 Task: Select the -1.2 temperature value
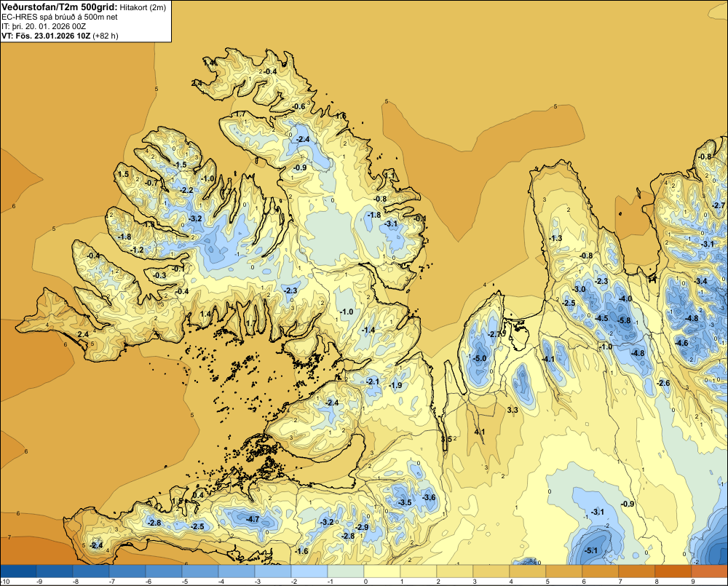137,250
